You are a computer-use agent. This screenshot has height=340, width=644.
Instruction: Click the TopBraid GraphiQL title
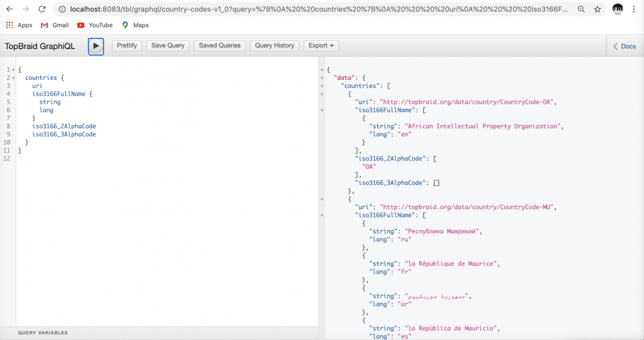pos(40,46)
